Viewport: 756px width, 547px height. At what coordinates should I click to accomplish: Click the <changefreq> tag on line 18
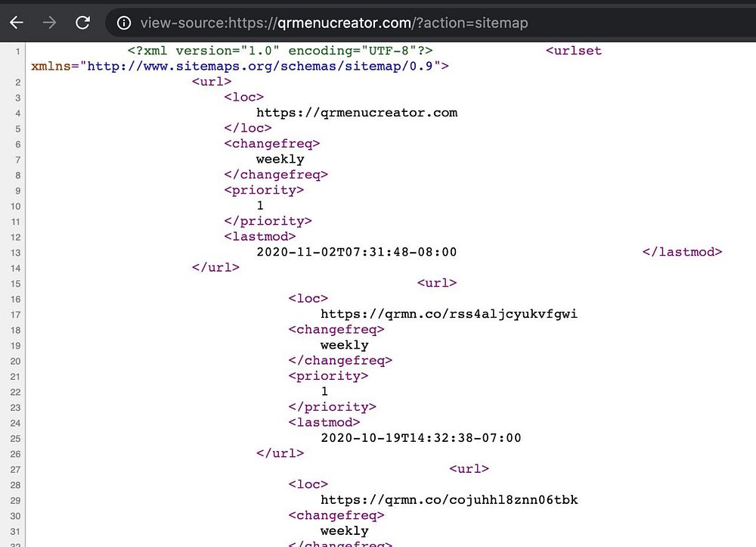336,329
